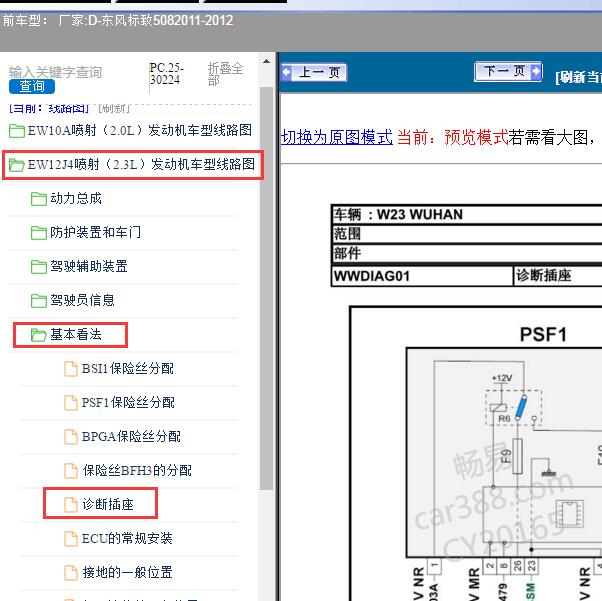Click the 车辆：W23 WUHAN header row
The image size is (602, 601).
point(467,214)
